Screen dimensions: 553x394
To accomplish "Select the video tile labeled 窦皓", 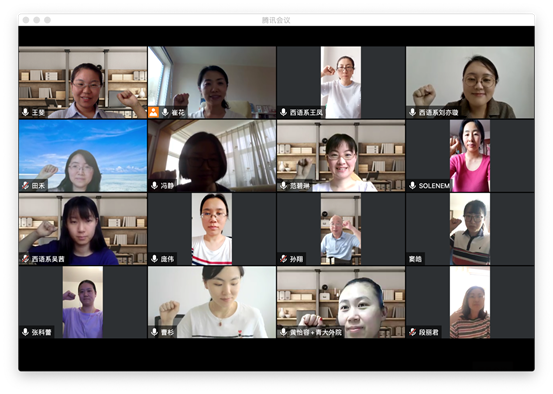I will [x=470, y=229].
